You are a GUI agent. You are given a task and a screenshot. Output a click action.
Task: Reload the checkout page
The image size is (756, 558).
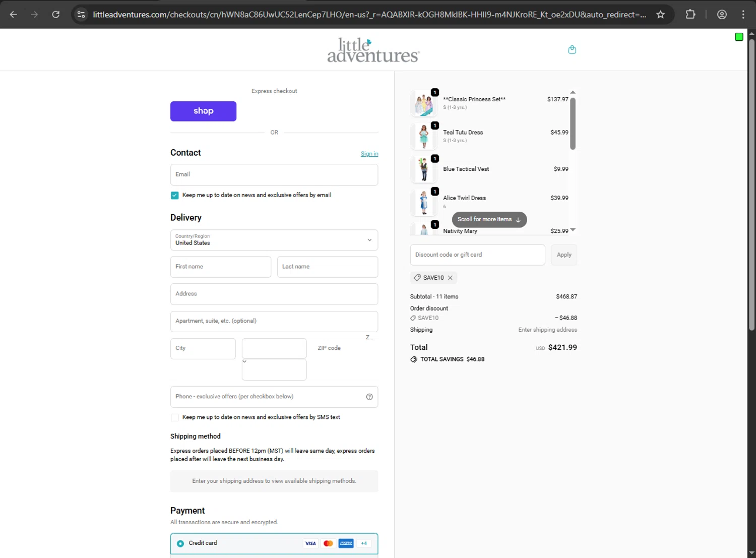56,15
